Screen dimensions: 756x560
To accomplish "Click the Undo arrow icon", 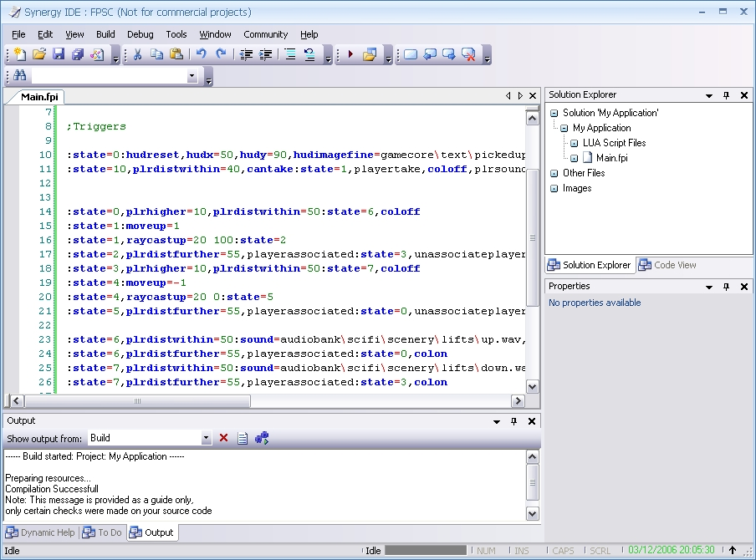I will pyautogui.click(x=201, y=55).
